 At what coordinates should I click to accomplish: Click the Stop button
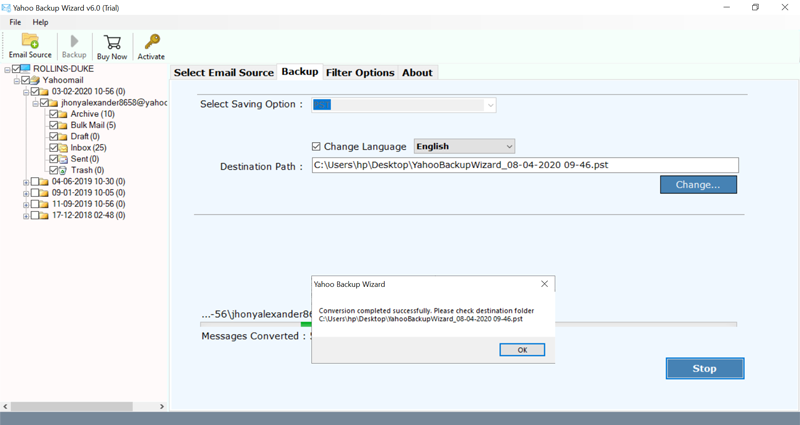tap(705, 368)
